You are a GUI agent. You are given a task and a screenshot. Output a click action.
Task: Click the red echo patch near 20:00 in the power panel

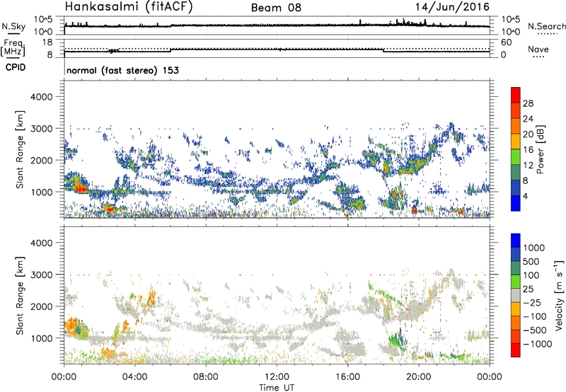click(415, 209)
